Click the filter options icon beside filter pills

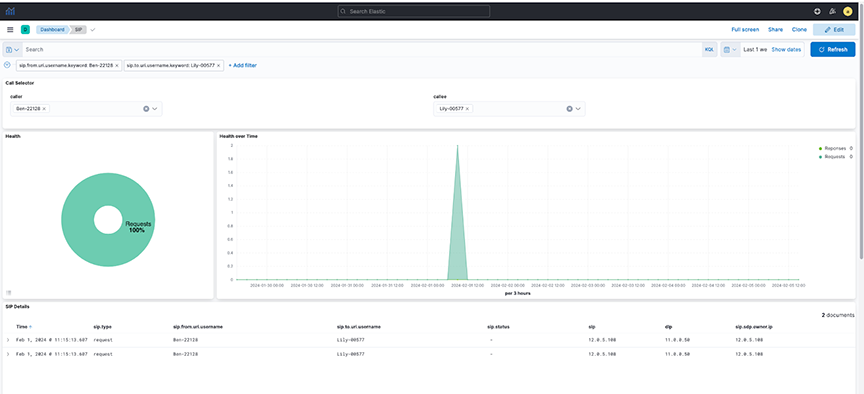pyautogui.click(x=7, y=64)
